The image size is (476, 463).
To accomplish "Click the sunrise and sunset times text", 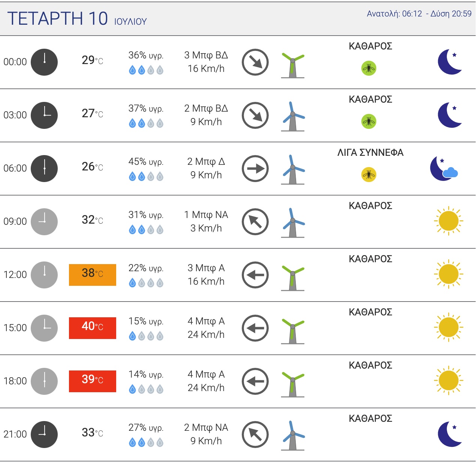I will click(x=419, y=14).
